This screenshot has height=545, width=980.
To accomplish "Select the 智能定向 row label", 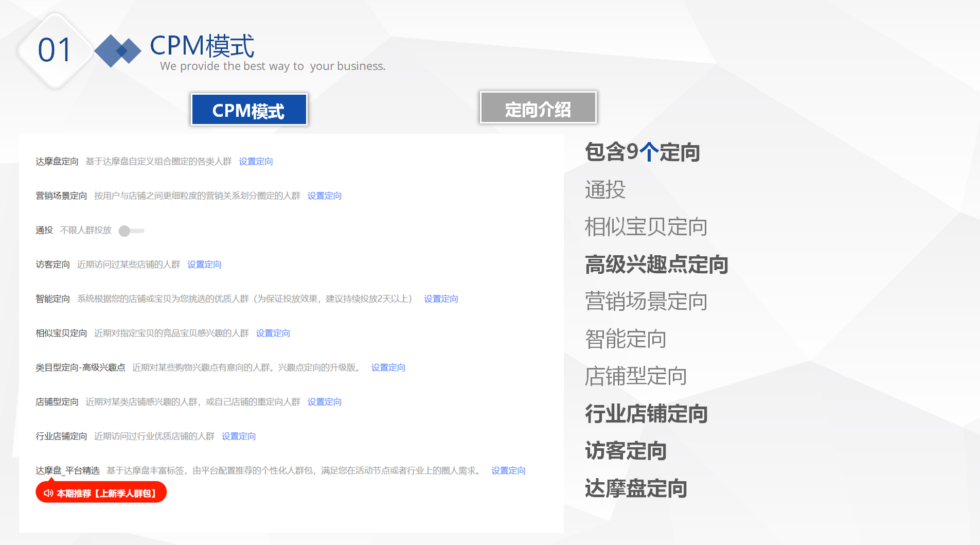I will click(52, 299).
